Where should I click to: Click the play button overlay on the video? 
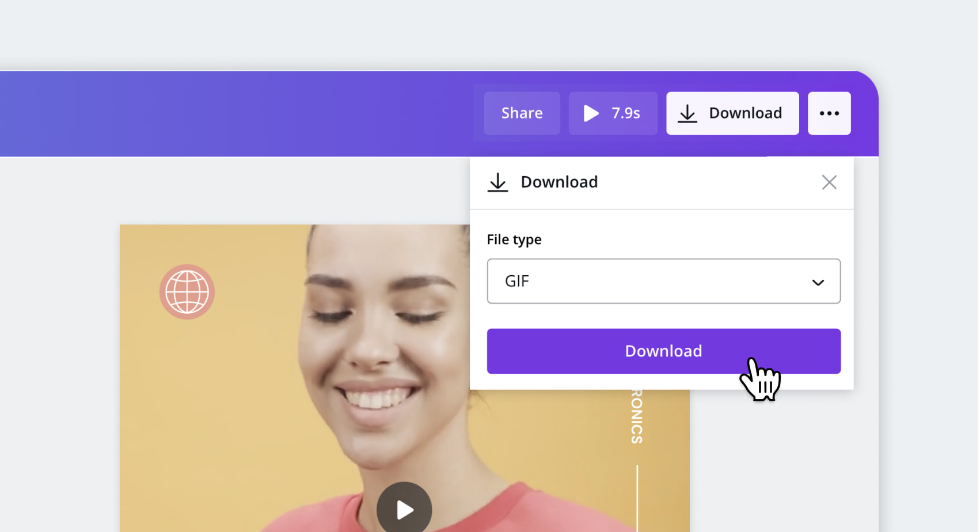[404, 509]
